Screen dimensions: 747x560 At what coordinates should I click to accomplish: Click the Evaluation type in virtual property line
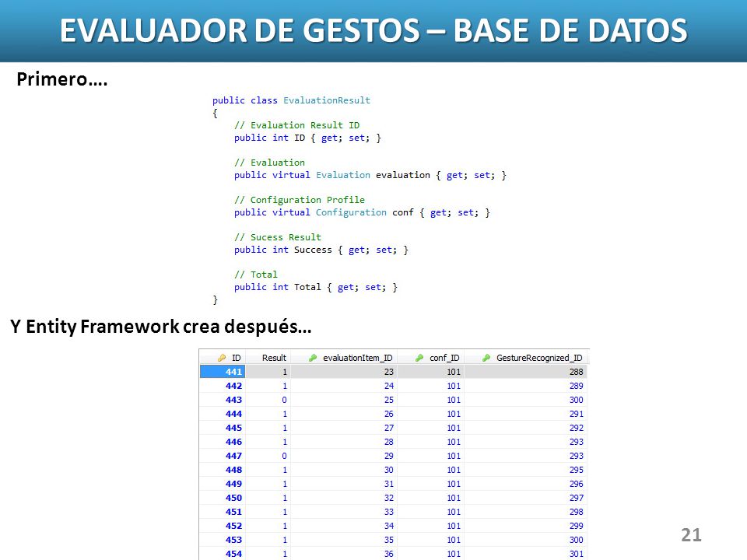click(343, 175)
